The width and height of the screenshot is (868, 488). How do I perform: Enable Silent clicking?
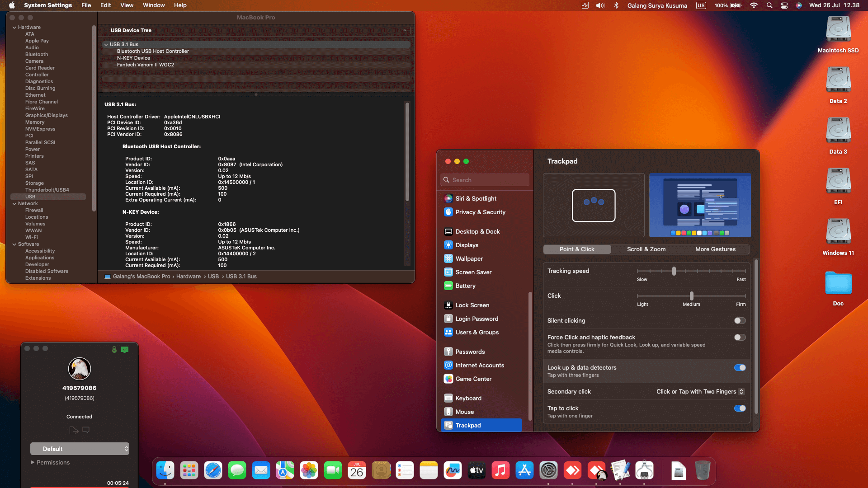(740, 320)
